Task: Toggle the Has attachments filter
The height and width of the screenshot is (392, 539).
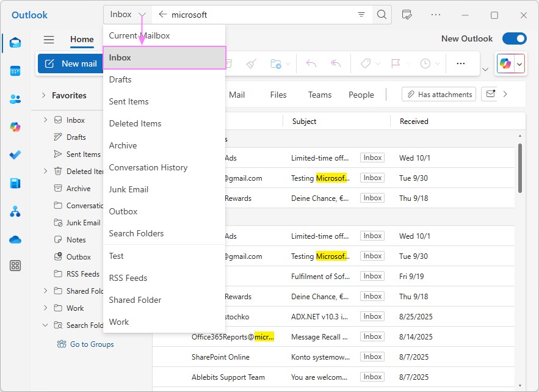Action: tap(439, 95)
